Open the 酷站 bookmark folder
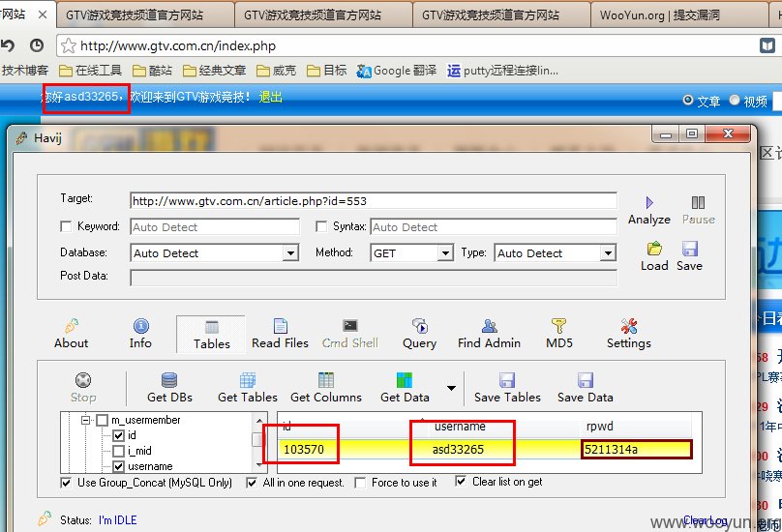 (152, 71)
